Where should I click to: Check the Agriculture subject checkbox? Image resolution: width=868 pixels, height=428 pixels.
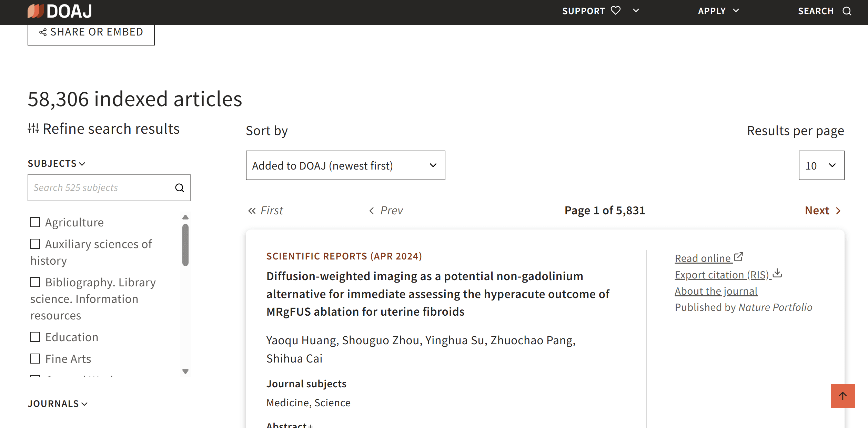point(35,222)
